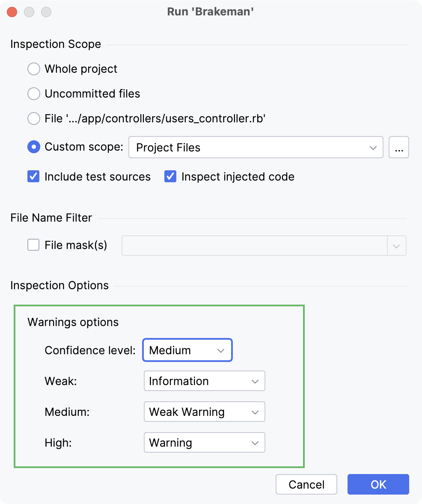Image resolution: width=422 pixels, height=504 pixels.
Task: Click the File Name Filter section header
Action: tap(51, 218)
